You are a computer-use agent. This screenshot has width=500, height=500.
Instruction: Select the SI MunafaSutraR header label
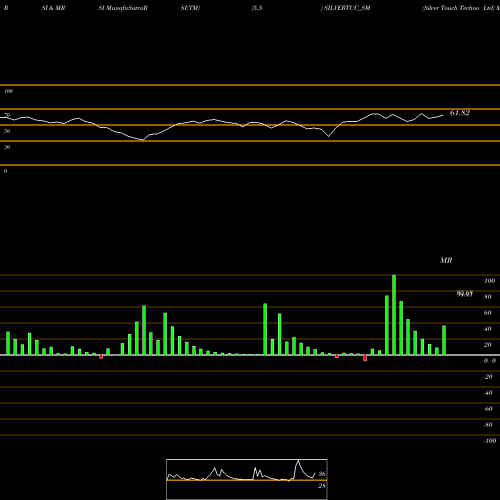(x=123, y=8)
